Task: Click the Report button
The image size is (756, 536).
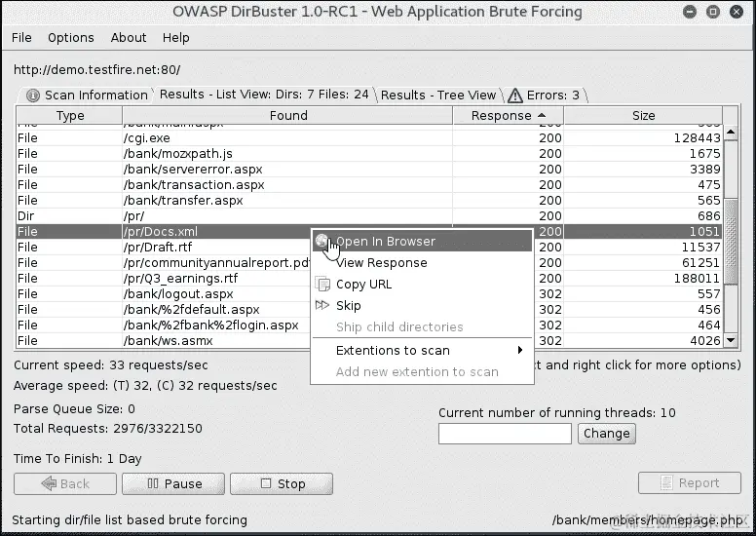Action: (690, 483)
